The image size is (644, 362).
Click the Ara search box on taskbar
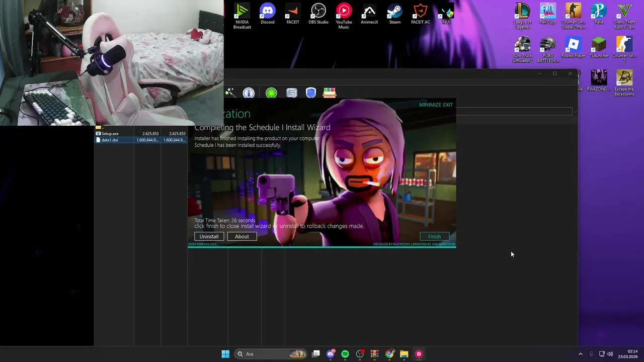272,354
